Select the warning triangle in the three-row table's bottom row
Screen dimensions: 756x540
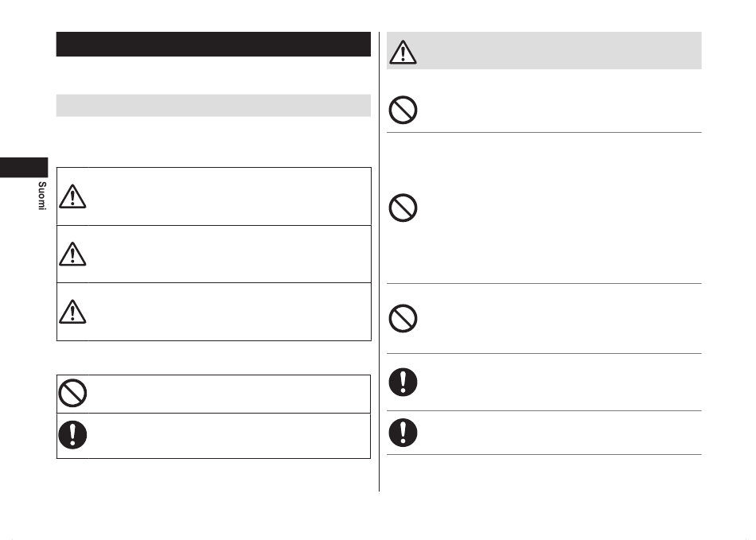point(72,311)
